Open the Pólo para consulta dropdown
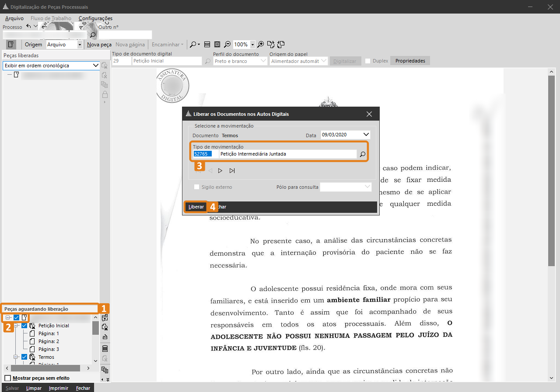The image size is (560, 392). [x=367, y=187]
